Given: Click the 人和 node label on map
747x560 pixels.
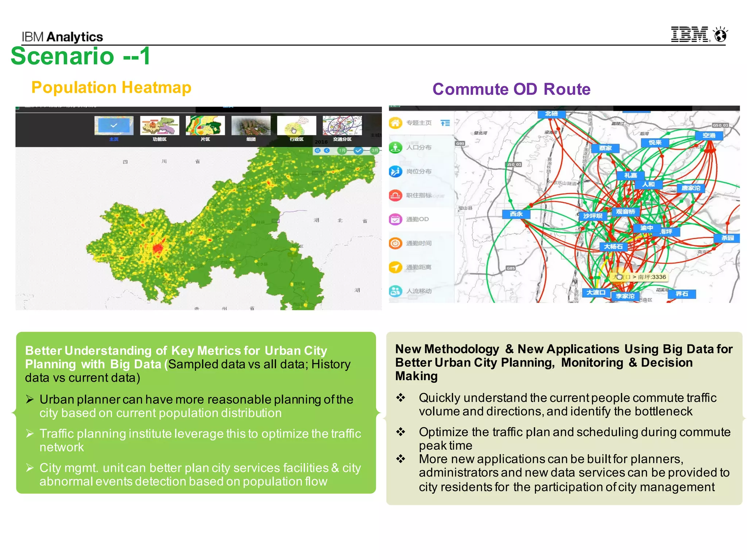Looking at the screenshot, I should coord(648,184).
